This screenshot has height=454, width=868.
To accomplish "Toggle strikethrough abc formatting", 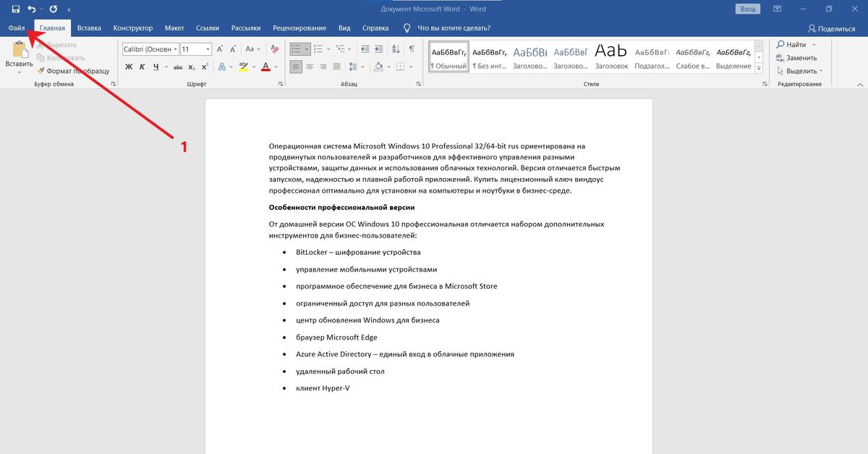I will click(178, 67).
